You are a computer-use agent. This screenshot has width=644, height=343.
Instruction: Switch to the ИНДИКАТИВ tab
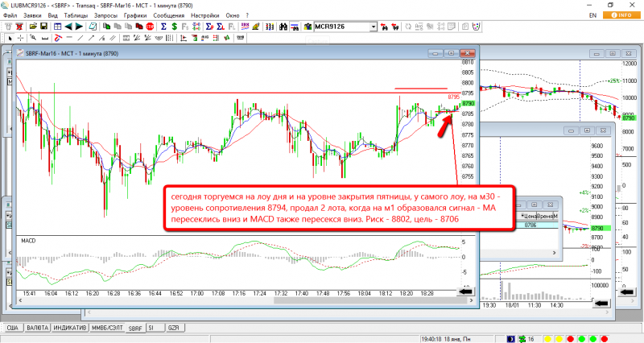click(x=70, y=328)
